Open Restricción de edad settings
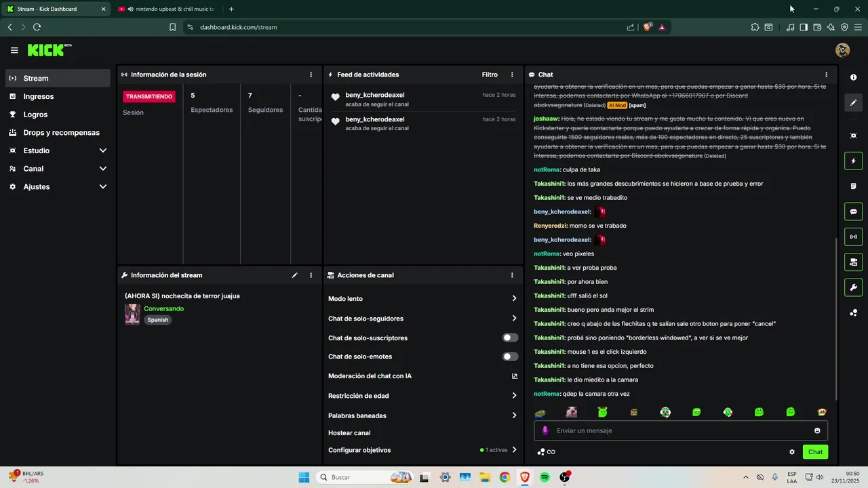Image resolution: width=868 pixels, height=488 pixels. [423, 396]
